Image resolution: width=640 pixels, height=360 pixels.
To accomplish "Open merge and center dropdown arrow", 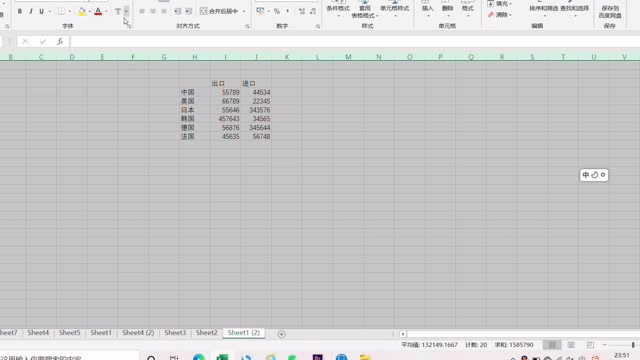I will 244,11.
